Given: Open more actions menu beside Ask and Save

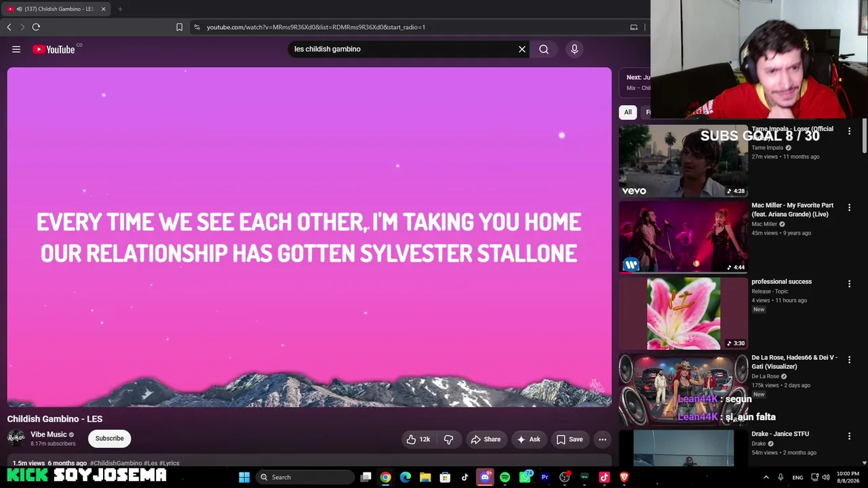Looking at the screenshot, I should click(602, 439).
